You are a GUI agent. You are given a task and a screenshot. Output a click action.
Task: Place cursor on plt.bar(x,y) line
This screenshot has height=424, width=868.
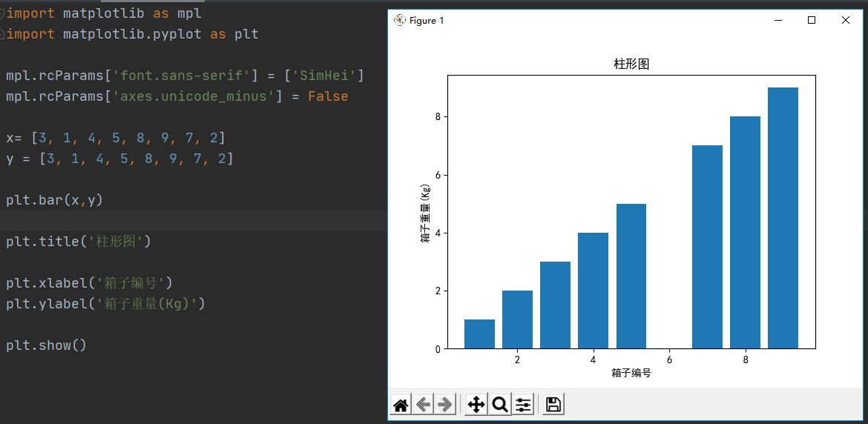(54, 200)
